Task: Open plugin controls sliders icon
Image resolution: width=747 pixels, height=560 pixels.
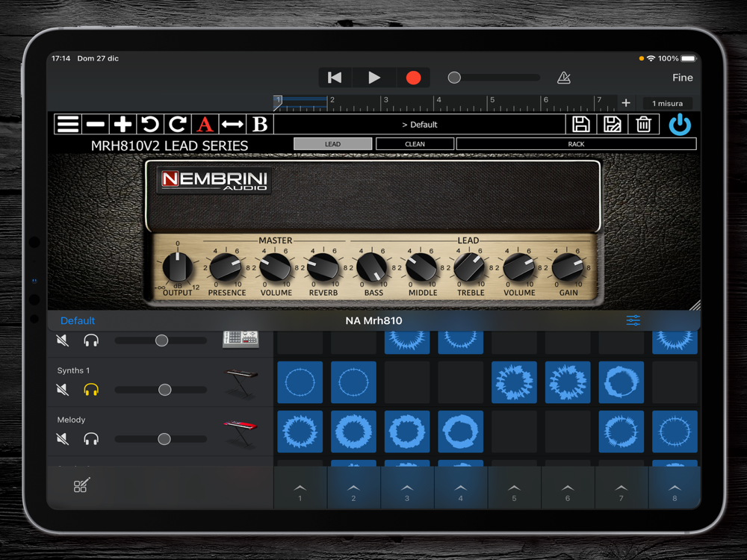Action: pos(633,320)
